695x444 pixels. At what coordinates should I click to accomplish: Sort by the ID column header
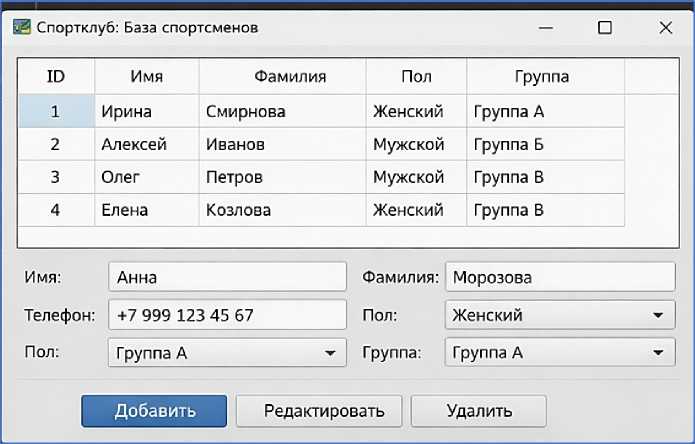click(x=56, y=77)
